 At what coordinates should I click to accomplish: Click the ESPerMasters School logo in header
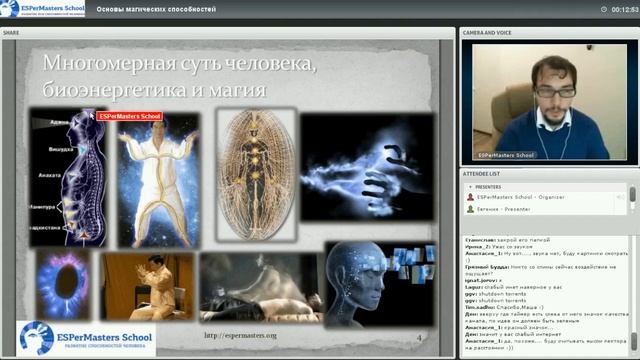pyautogui.click(x=42, y=9)
